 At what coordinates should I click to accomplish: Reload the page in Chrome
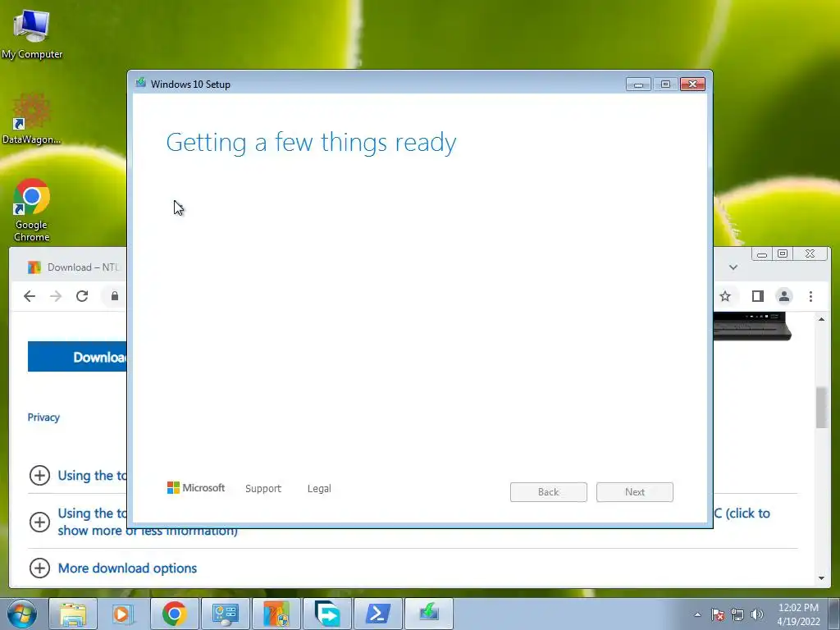point(82,296)
